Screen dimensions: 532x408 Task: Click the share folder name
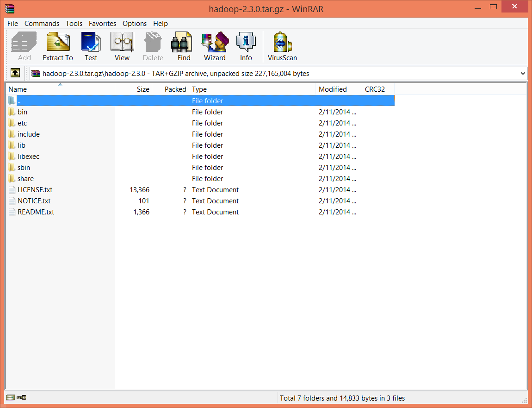(25, 179)
